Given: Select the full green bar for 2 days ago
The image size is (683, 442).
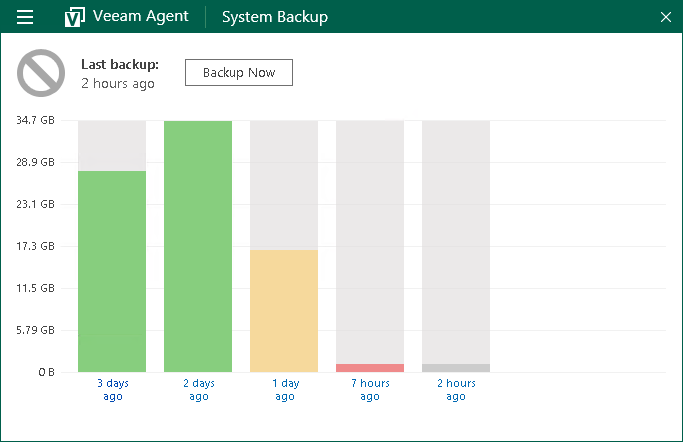Looking at the screenshot, I should 198,246.
